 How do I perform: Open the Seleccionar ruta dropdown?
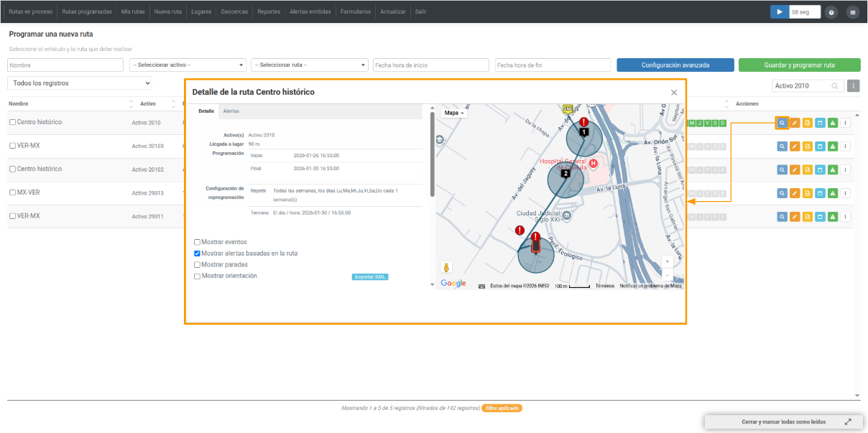pyautogui.click(x=310, y=65)
